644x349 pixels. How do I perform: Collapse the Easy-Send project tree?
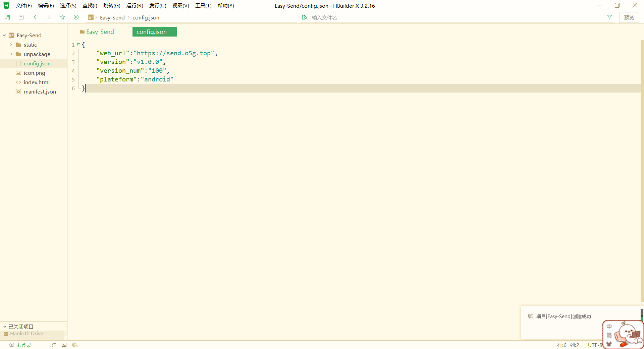pyautogui.click(x=5, y=35)
